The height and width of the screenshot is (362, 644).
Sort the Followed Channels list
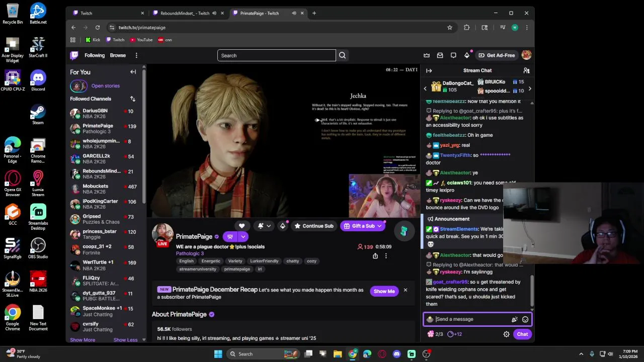[132, 99]
